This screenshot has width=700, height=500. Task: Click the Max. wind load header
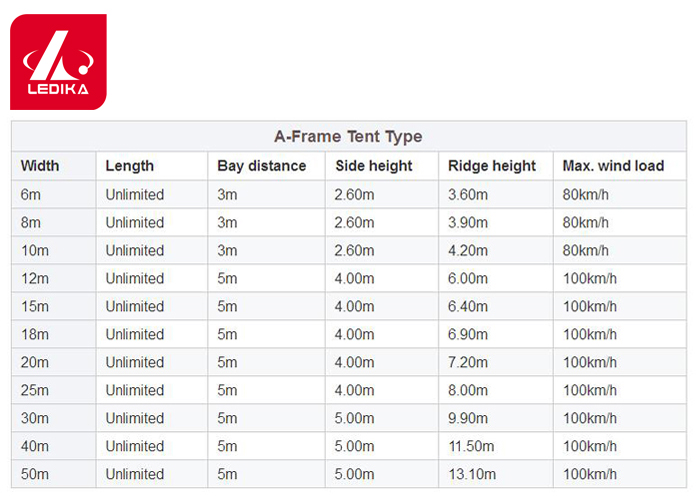click(613, 166)
